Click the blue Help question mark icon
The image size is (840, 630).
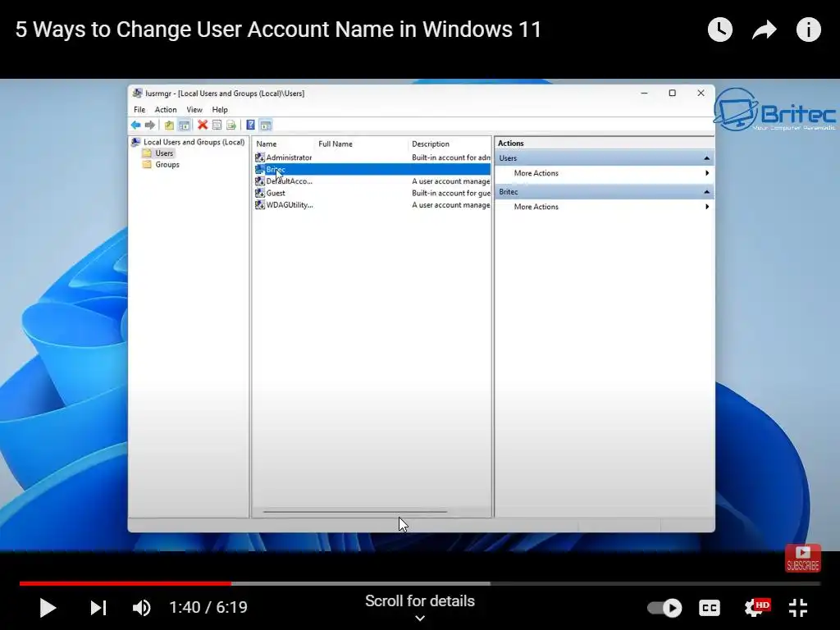point(250,125)
